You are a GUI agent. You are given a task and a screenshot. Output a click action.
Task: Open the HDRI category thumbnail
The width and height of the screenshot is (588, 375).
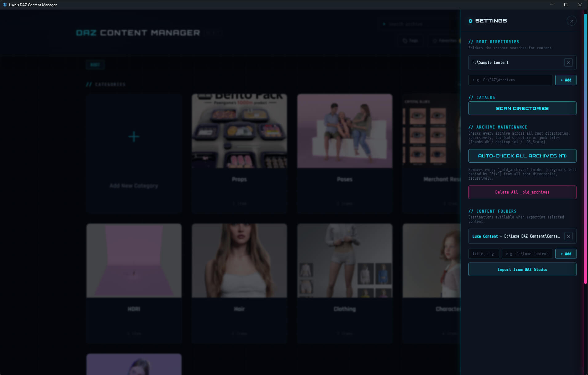(134, 261)
